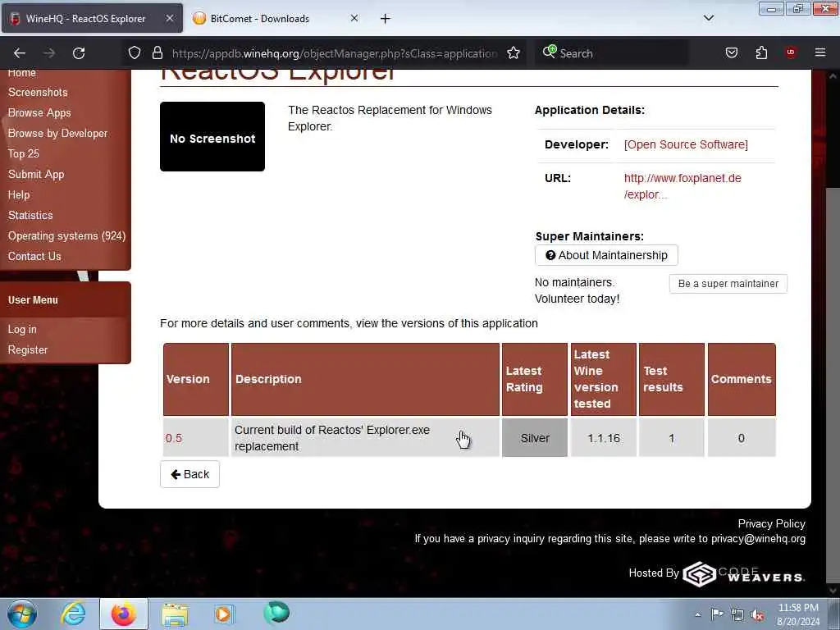Click the green round taskbar app icon
Screen dimensions: 840x630
pyautogui.click(x=276, y=612)
